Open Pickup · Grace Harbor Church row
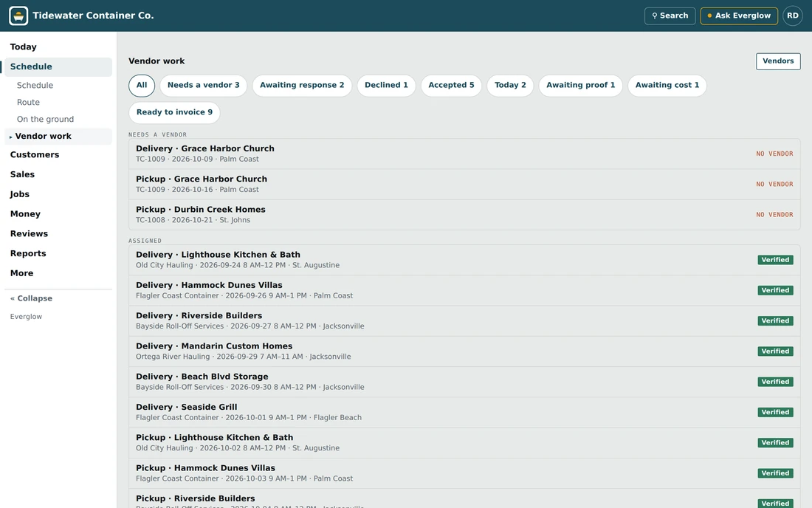 pyautogui.click(x=464, y=185)
